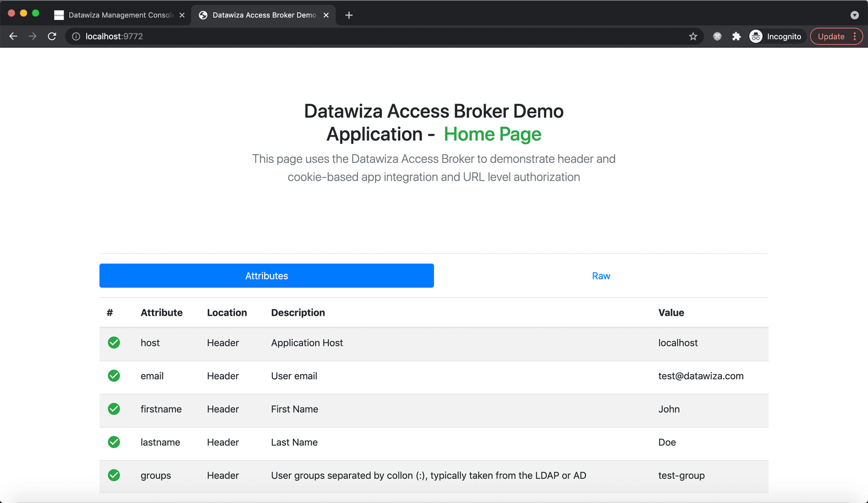Open a new browser tab
Screen dimensions: 868x503
(x=349, y=15)
